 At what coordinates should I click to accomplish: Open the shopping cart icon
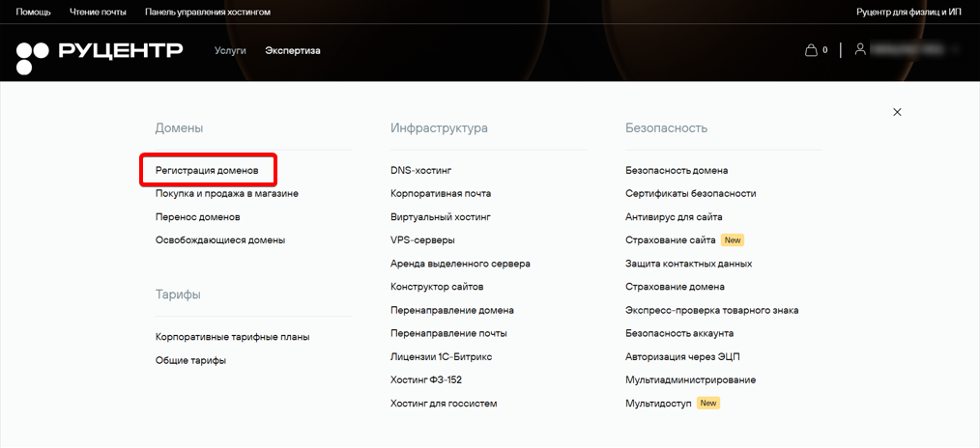click(x=811, y=50)
